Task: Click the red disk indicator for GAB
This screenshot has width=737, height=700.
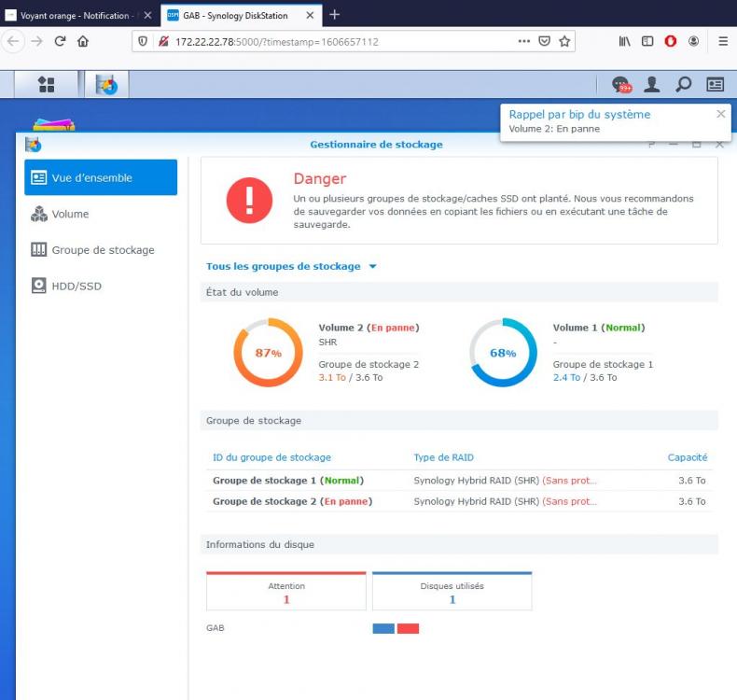Action: (408, 628)
